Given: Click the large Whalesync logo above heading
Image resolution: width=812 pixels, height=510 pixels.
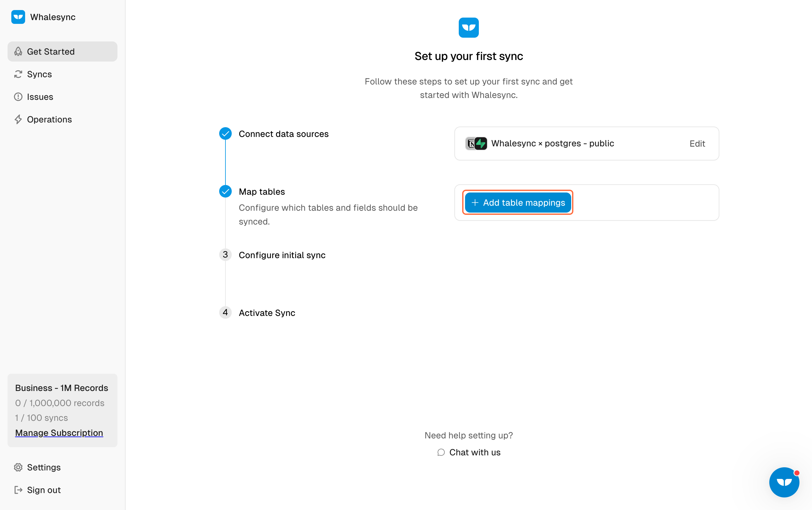Looking at the screenshot, I should pos(468,28).
